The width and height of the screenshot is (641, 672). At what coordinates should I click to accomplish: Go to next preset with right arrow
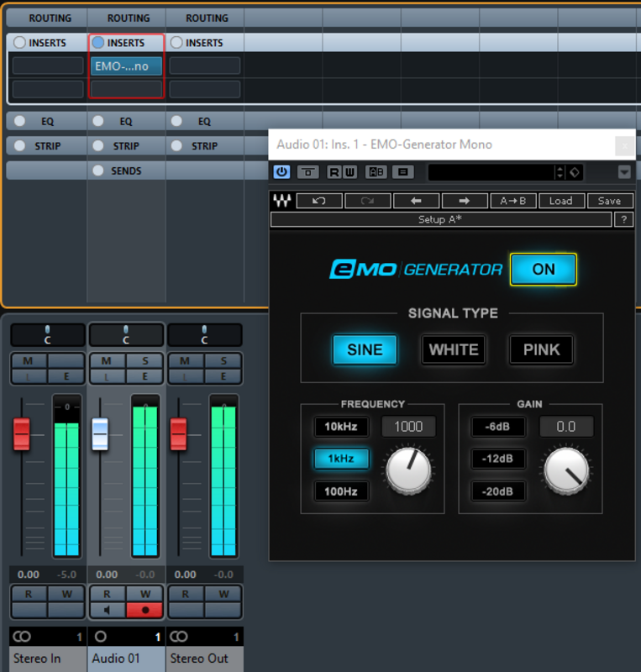[x=465, y=201]
